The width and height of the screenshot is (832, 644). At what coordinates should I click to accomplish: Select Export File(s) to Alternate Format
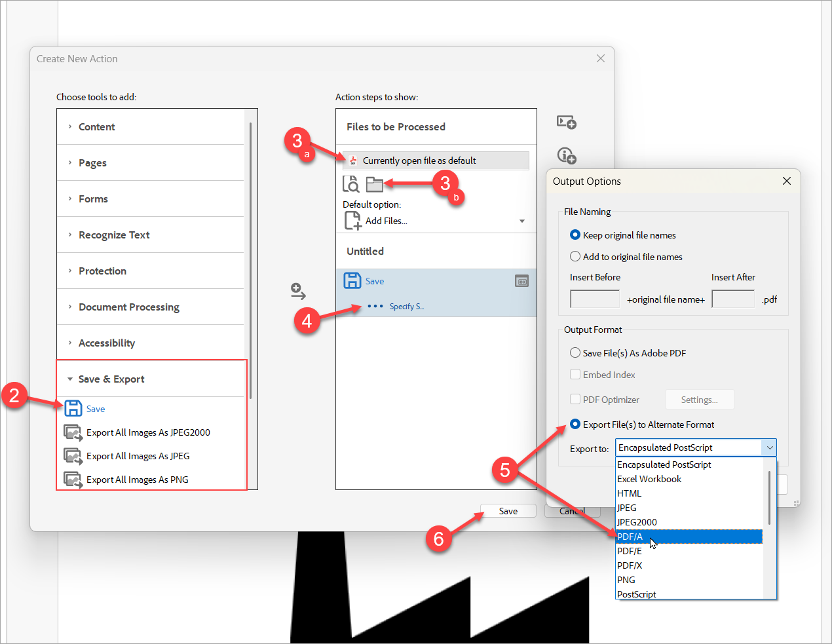pos(575,424)
